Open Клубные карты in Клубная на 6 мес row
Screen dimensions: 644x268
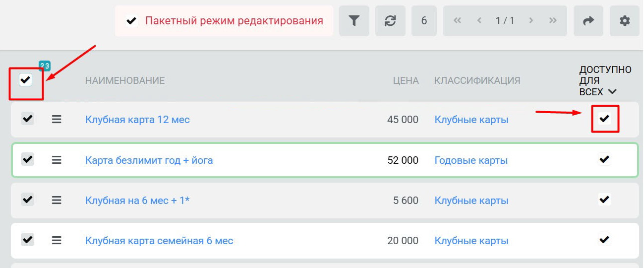[471, 201]
